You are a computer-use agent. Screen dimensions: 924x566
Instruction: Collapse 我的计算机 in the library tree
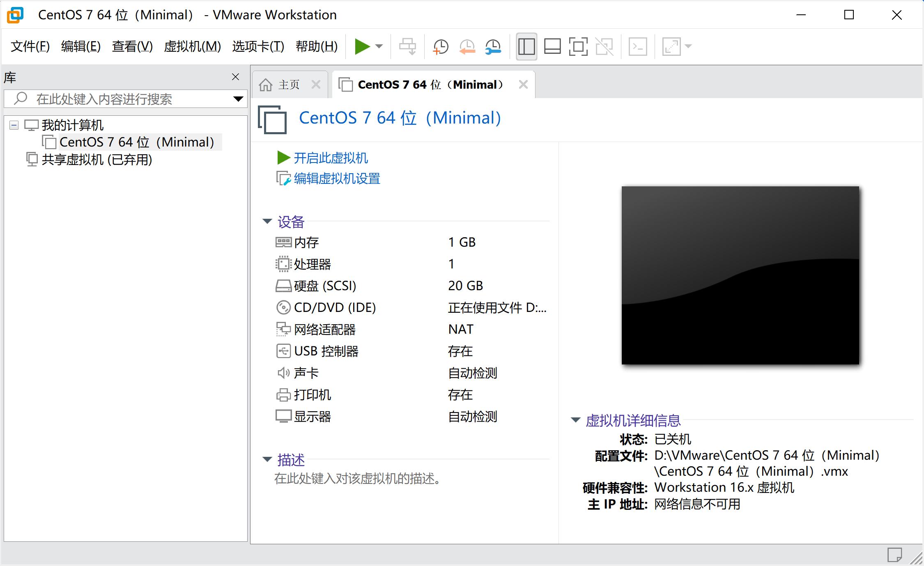click(14, 125)
